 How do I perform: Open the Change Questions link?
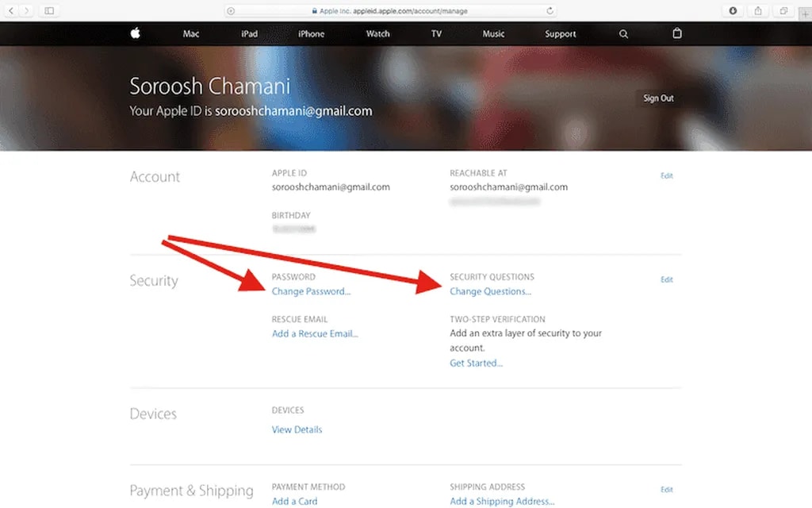(x=490, y=291)
